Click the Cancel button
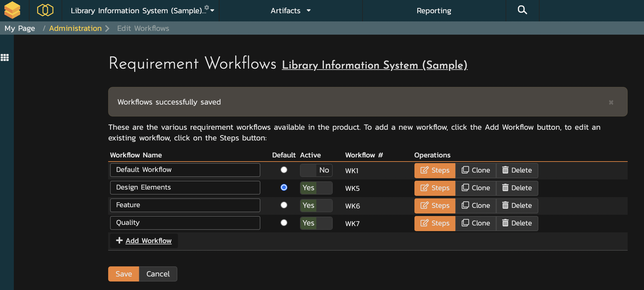 click(x=158, y=274)
